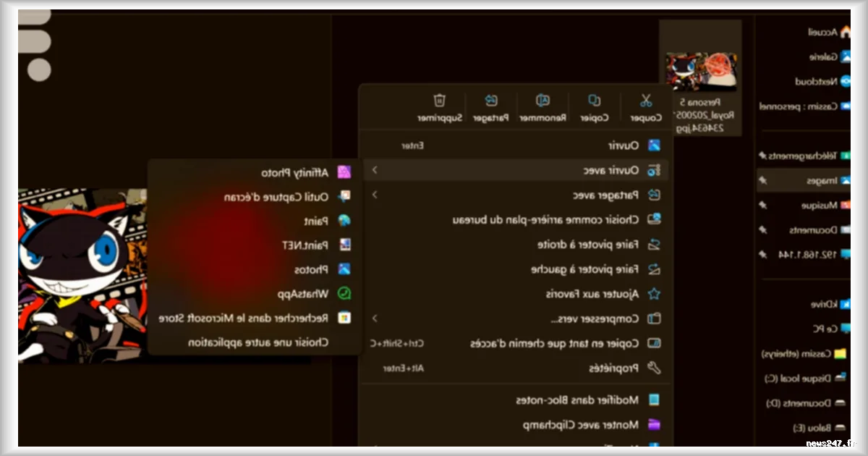Choose Ouvrir from the context menu

click(516, 145)
